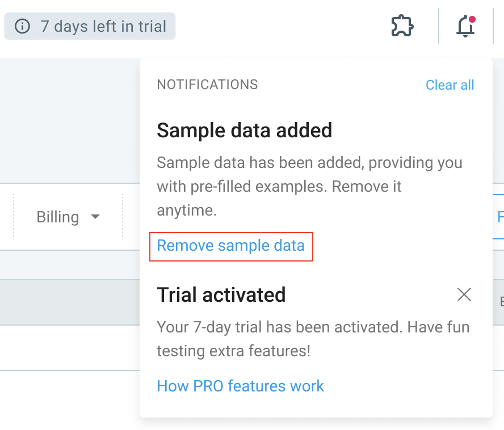The image size is (504, 430).
Task: Dismiss the Trial activated notification
Action: (464, 294)
